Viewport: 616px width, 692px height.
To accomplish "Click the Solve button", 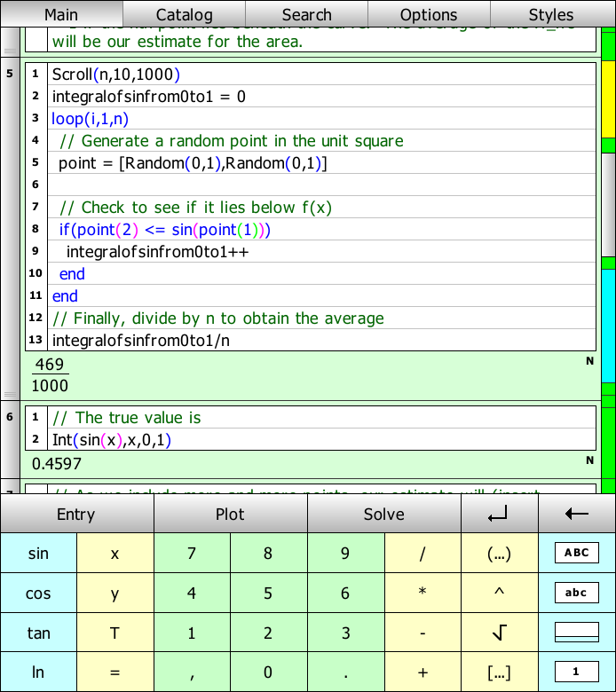I will click(x=383, y=515).
